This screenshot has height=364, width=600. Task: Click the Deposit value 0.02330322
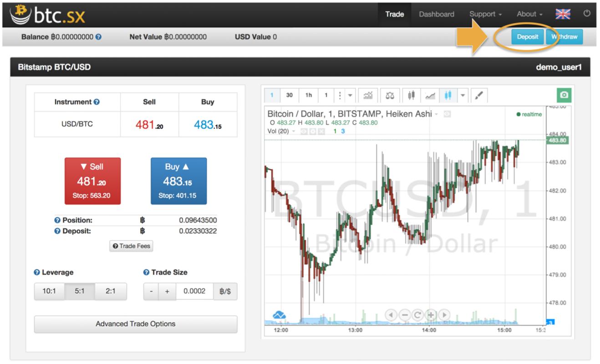[198, 231]
